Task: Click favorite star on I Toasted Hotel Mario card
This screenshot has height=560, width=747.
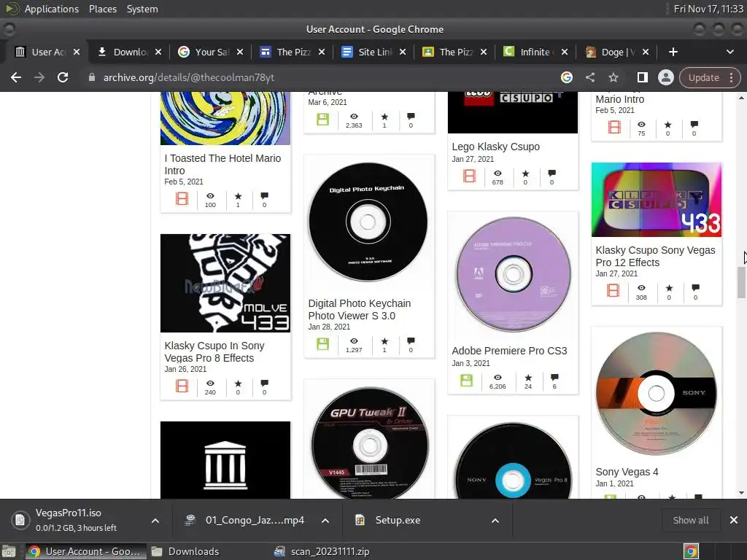Action: (x=239, y=196)
